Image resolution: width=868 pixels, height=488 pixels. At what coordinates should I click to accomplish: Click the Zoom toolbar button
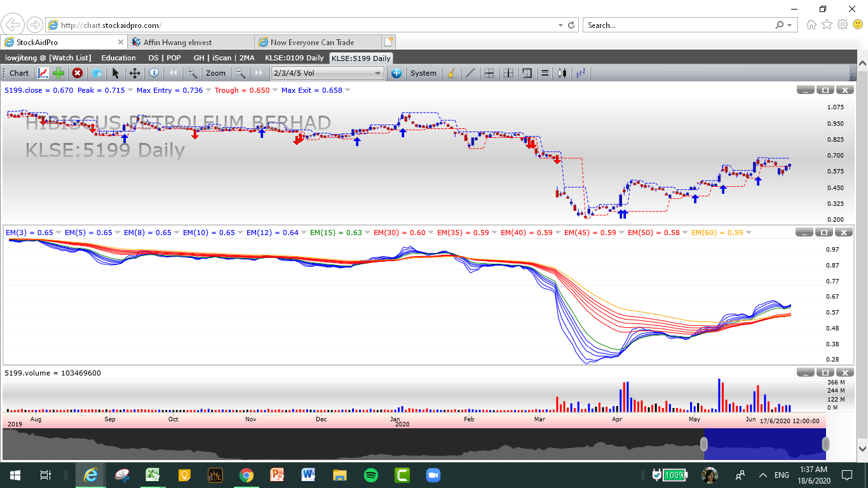pyautogui.click(x=216, y=73)
